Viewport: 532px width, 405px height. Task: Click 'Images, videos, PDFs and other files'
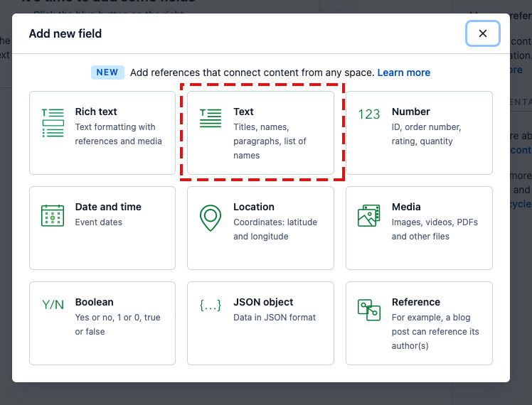coord(435,229)
